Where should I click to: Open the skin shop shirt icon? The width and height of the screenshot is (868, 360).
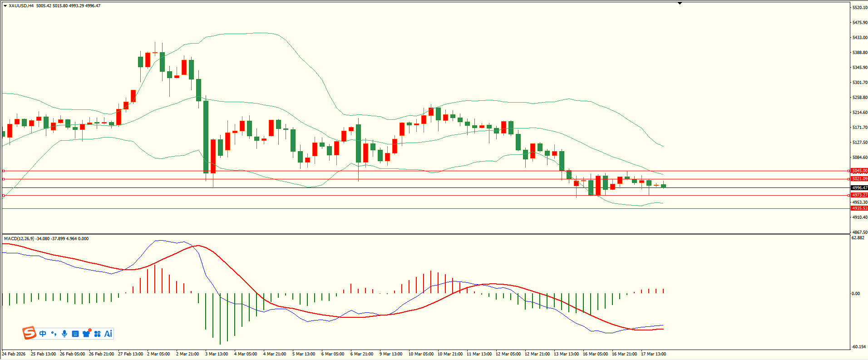(x=86, y=334)
